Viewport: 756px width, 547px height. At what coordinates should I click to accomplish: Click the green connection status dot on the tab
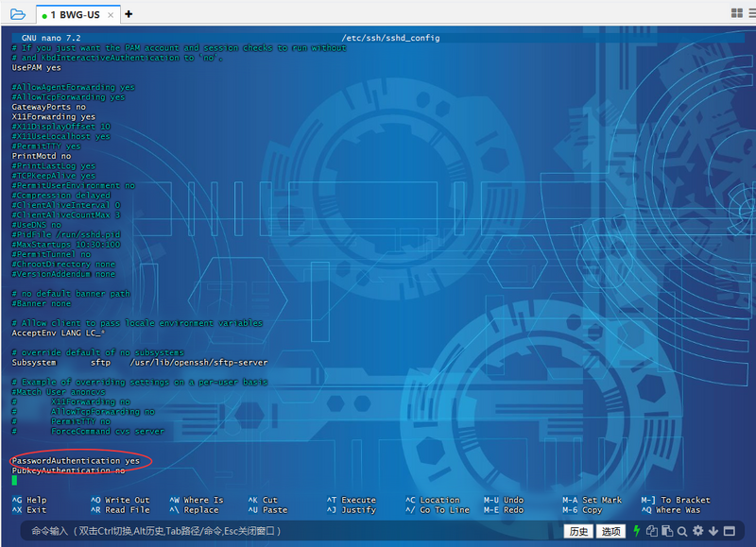click(x=43, y=14)
